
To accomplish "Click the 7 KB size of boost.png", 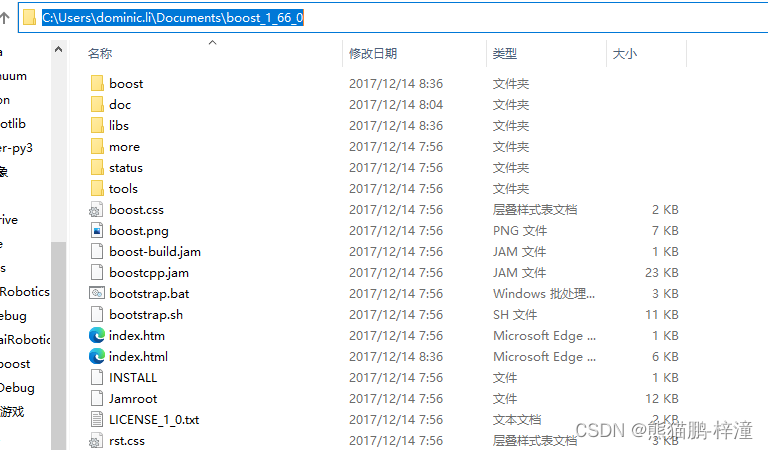I will (665, 231).
